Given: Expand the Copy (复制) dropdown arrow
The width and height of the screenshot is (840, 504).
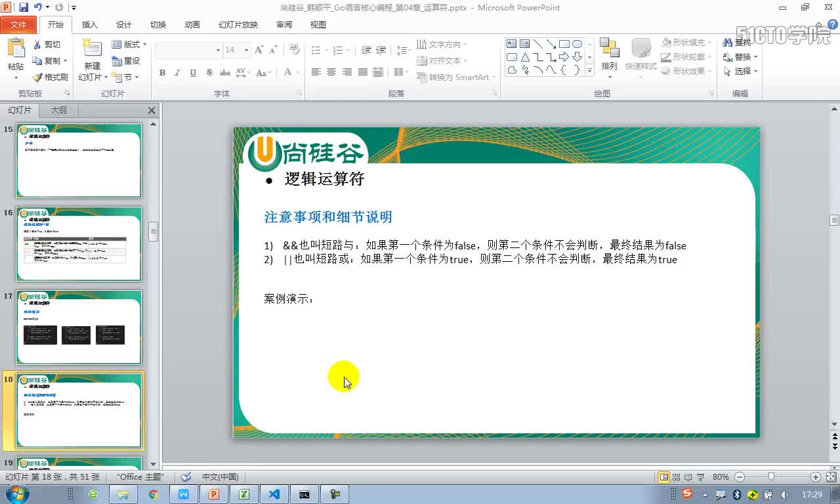Looking at the screenshot, I should pos(66,61).
